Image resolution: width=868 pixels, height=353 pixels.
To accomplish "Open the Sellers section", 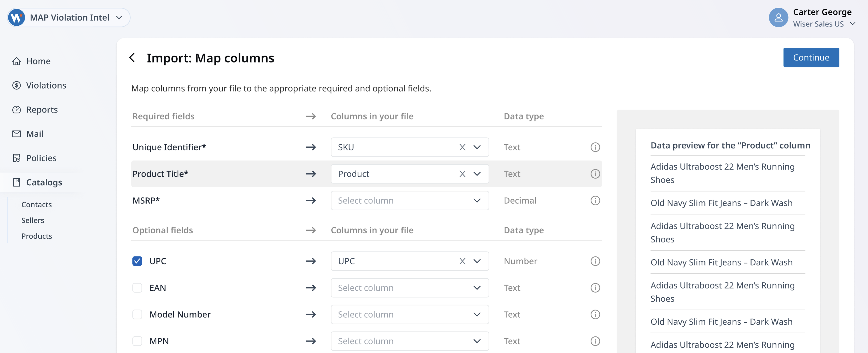I will pyautogui.click(x=33, y=220).
